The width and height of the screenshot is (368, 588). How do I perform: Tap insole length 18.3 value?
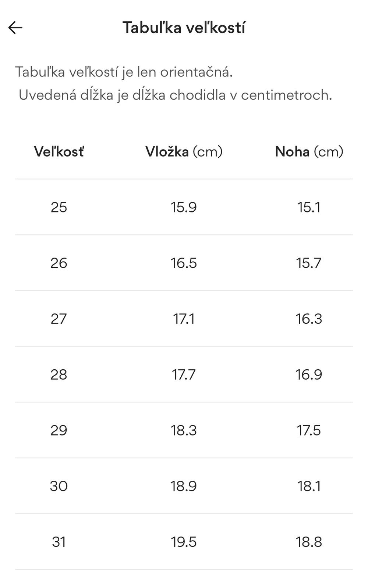pyautogui.click(x=184, y=430)
